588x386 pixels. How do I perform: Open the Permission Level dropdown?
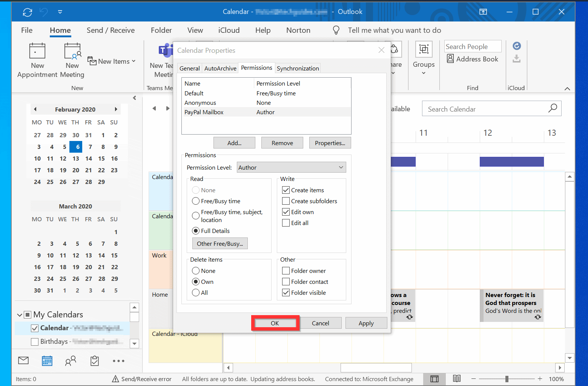click(x=291, y=167)
